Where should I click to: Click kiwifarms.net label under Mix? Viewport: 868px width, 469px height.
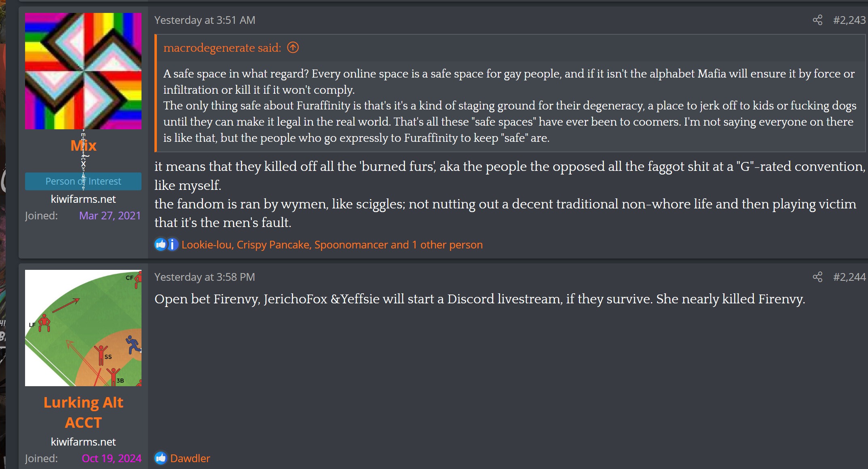click(x=83, y=199)
